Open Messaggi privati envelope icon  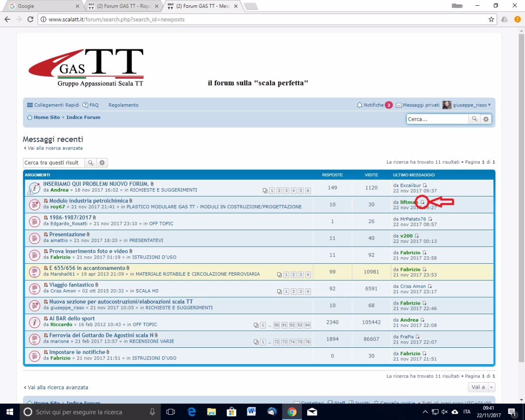pos(399,105)
